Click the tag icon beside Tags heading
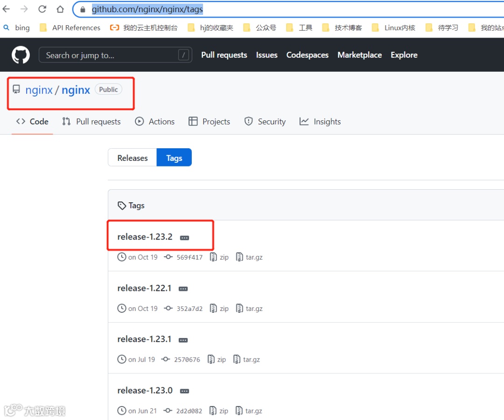Viewport: 504px width, 420px height. [x=121, y=206]
